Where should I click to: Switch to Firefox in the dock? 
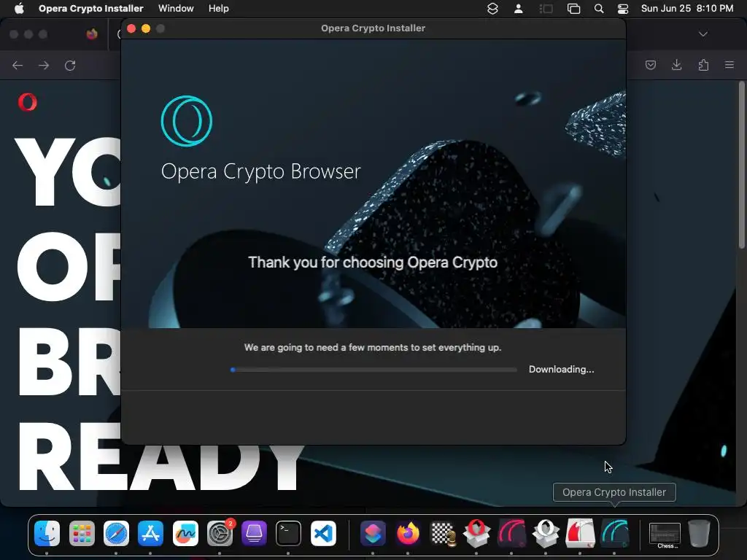pyautogui.click(x=408, y=533)
